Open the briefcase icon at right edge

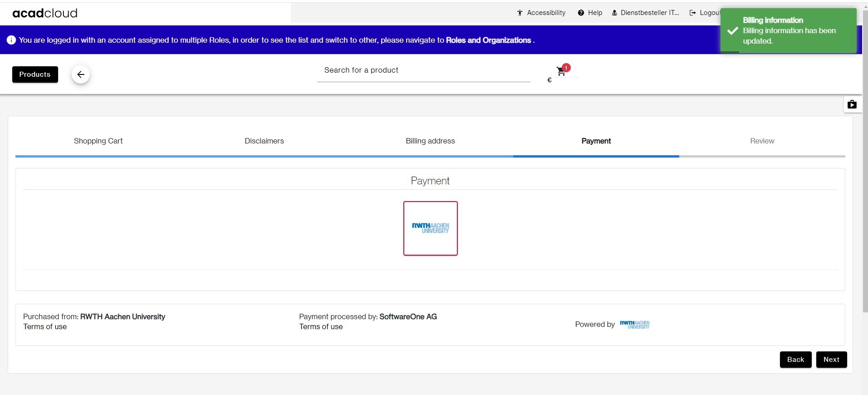[852, 104]
